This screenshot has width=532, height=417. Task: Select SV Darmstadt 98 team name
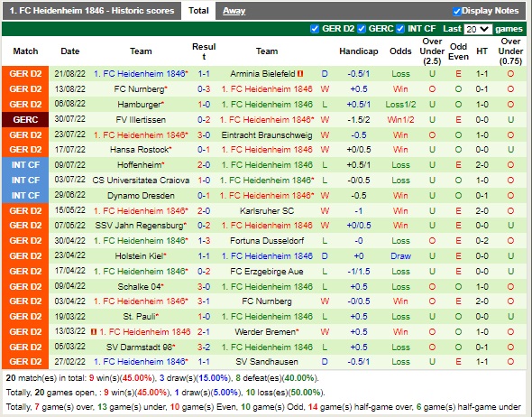point(139,347)
